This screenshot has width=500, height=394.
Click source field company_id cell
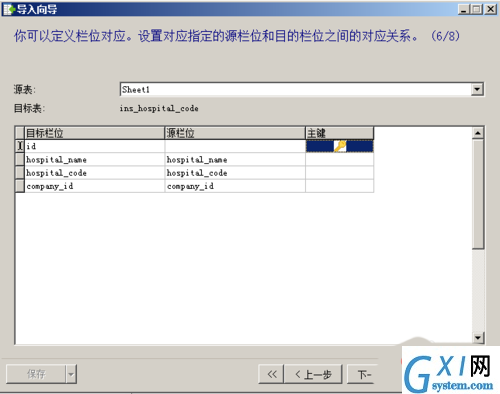235,186
